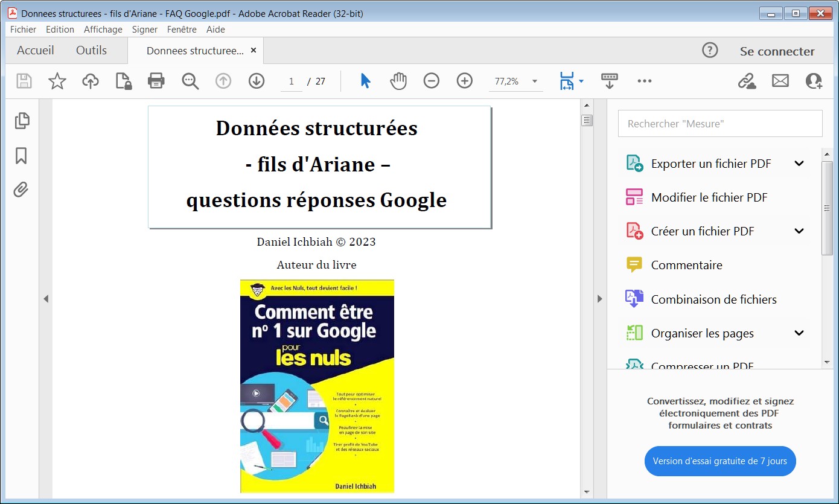Mark the document as favorite with the star
The width and height of the screenshot is (839, 504).
pyautogui.click(x=57, y=81)
